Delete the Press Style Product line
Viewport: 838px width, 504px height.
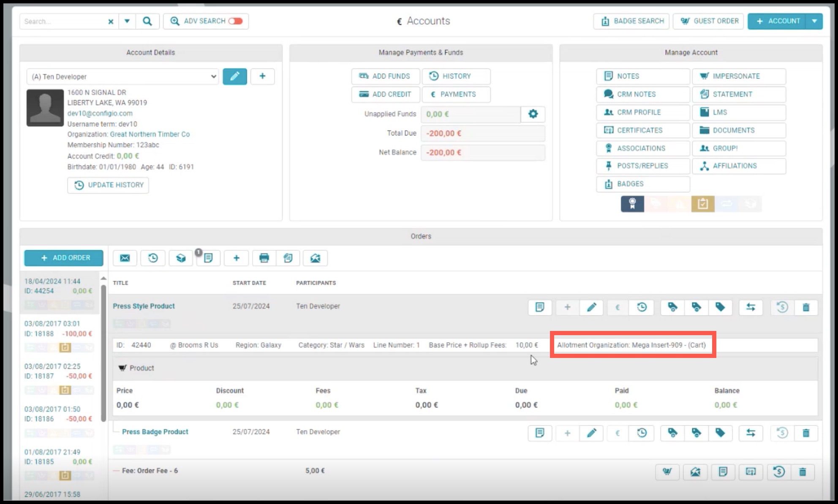806,307
